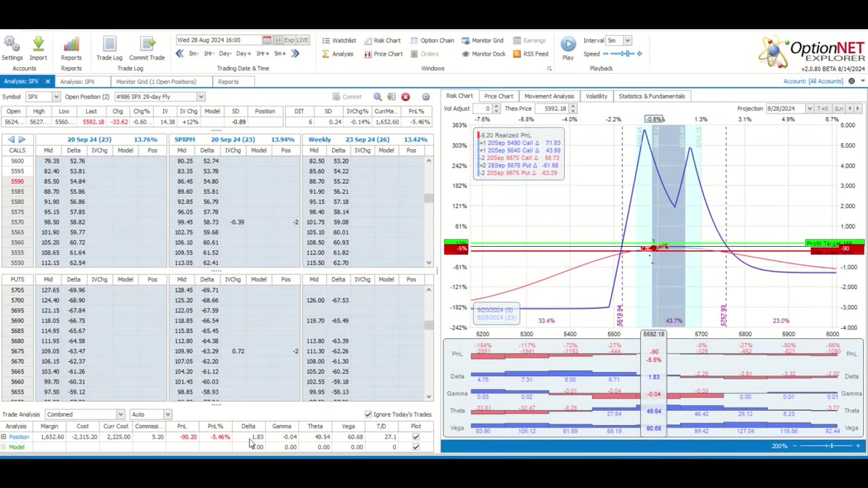Open the Analysis window from the ribbon
Screen dimensions: 868x488
338,54
